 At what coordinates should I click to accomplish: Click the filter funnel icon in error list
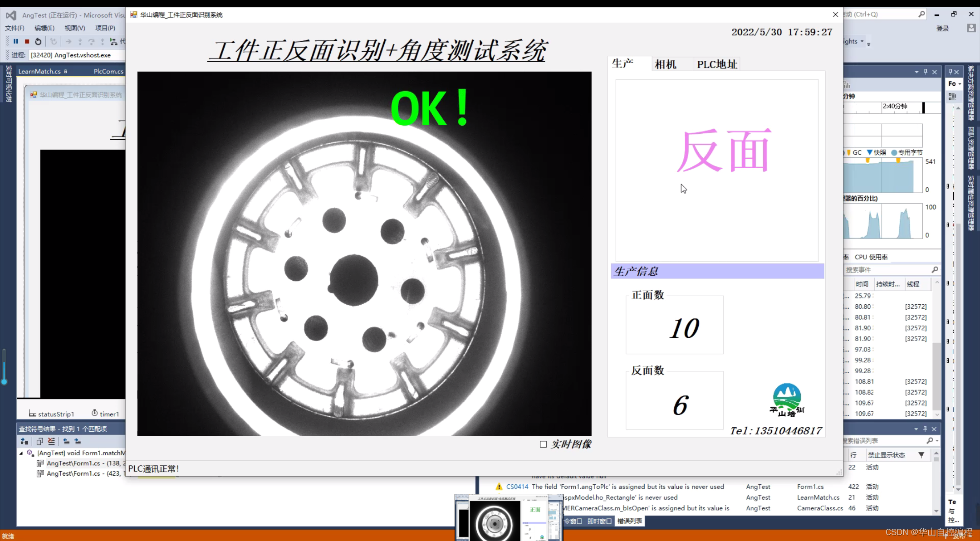point(921,455)
